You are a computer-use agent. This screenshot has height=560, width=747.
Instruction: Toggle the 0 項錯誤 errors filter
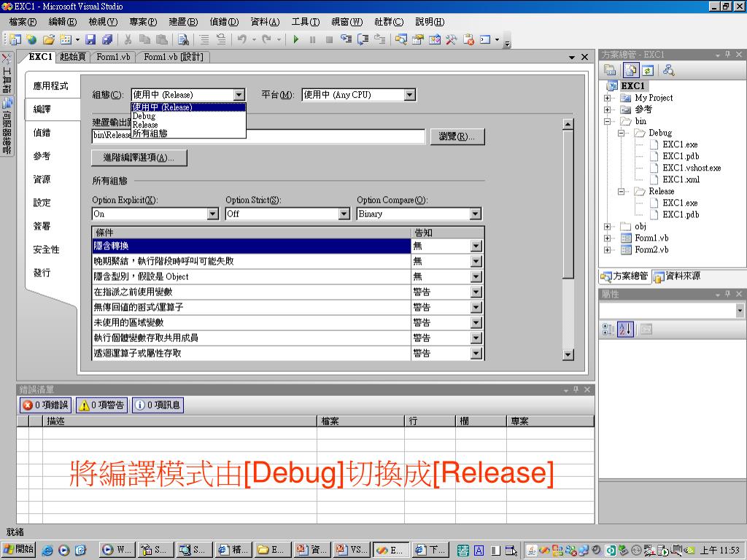(46, 405)
